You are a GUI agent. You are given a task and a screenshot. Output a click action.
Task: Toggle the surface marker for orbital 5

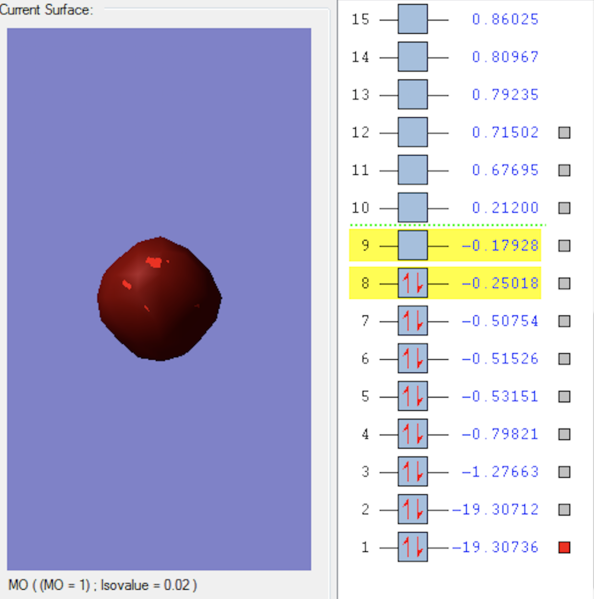pyautogui.click(x=564, y=397)
